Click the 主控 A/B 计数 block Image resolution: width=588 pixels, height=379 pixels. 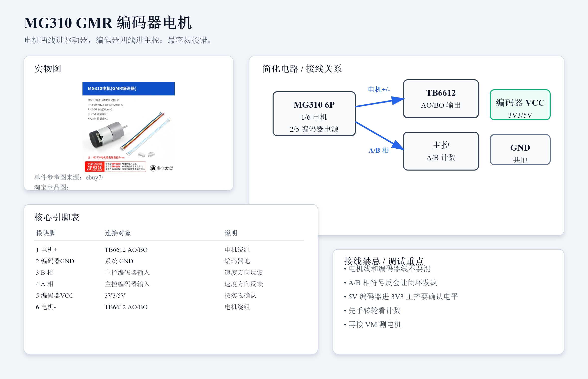(x=441, y=151)
